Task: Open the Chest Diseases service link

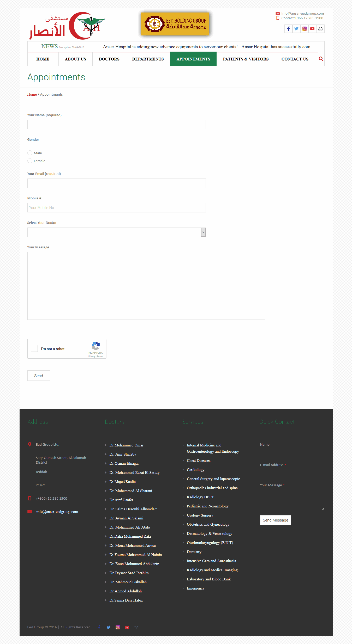Action: (x=199, y=461)
